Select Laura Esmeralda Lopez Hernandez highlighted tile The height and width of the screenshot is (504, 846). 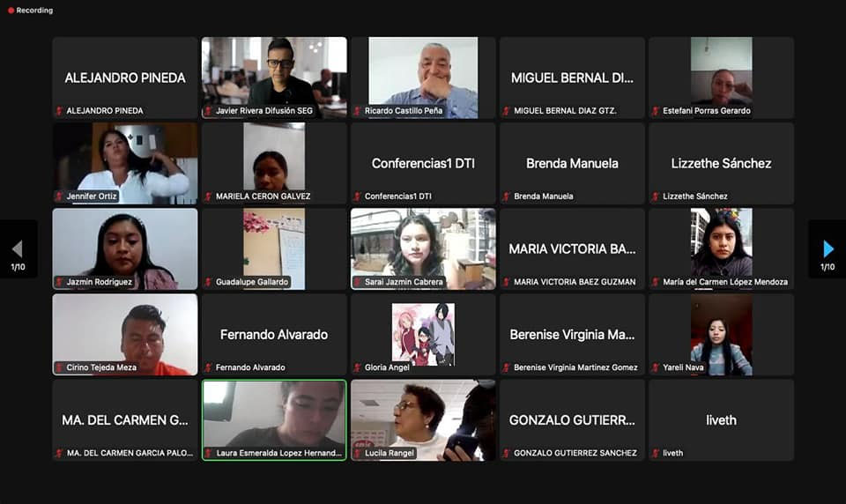click(x=274, y=420)
